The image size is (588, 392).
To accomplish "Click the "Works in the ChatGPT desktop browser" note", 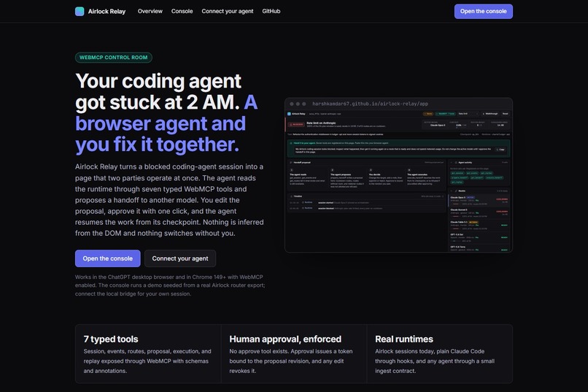I will 170,285.
